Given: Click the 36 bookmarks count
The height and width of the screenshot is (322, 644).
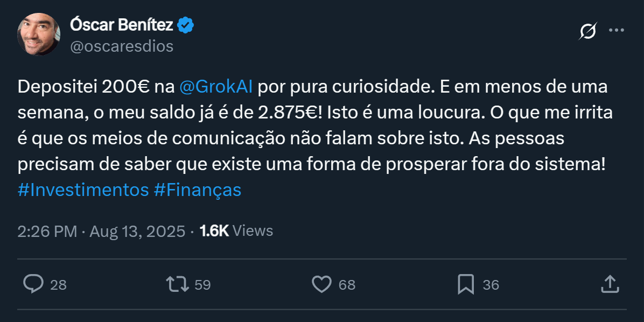Looking at the screenshot, I should [491, 285].
